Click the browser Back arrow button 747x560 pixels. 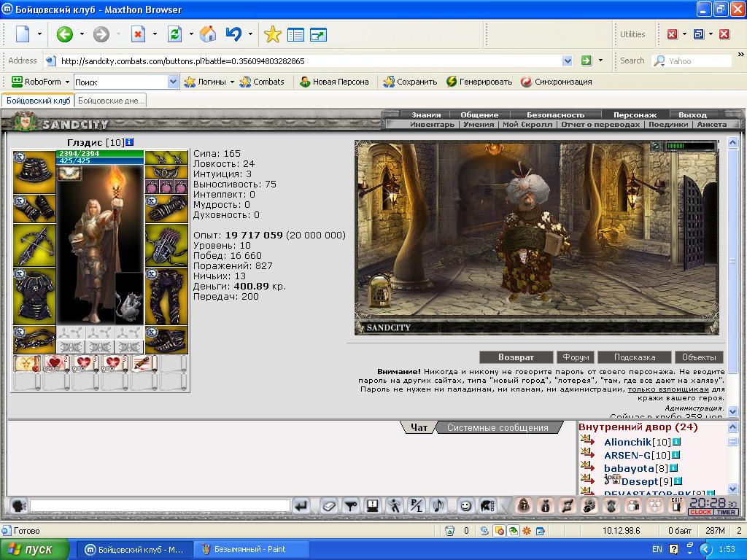[65, 34]
